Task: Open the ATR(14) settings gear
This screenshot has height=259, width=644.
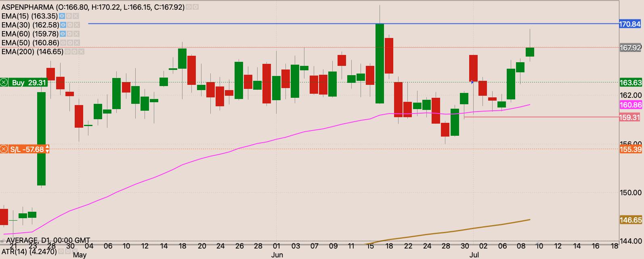Action: [x=69, y=251]
